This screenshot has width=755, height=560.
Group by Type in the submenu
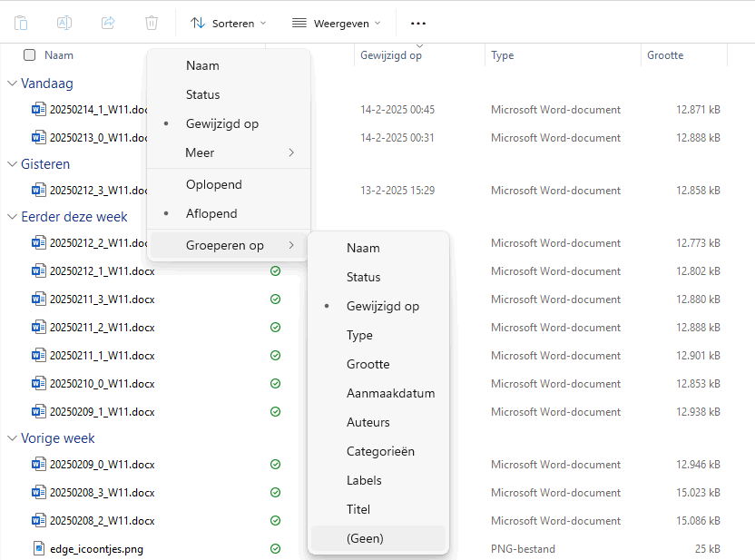tap(378, 335)
